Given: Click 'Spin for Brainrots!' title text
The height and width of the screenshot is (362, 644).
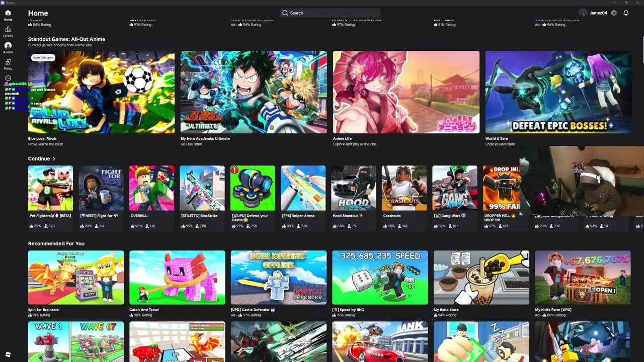Looking at the screenshot, I should coord(44,310).
